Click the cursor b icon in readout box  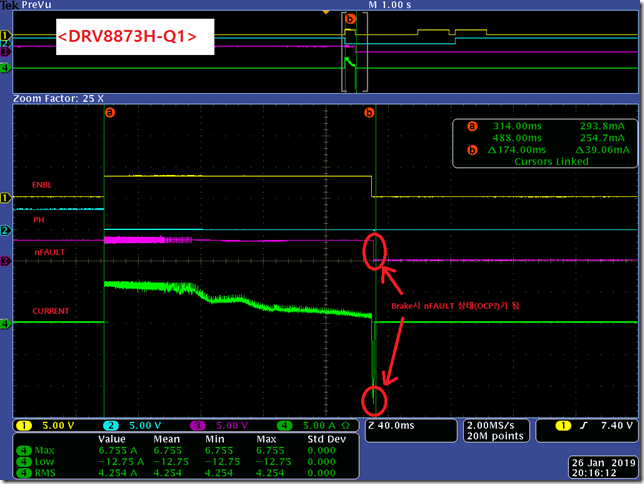(472, 150)
